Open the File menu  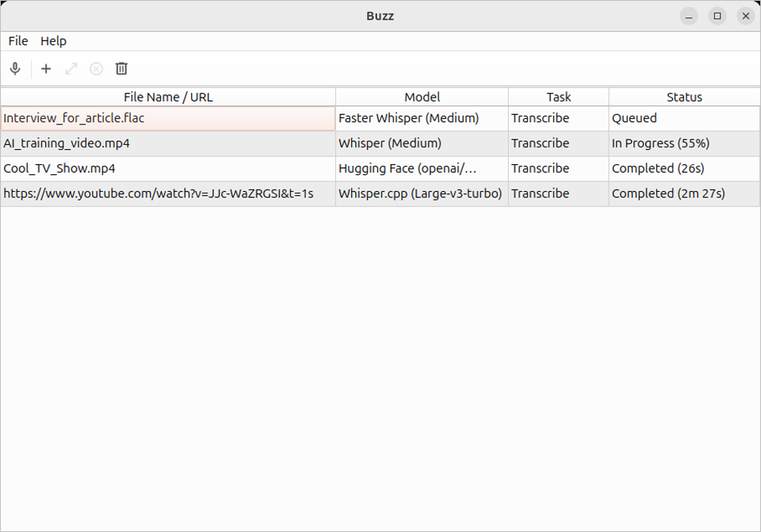click(x=18, y=41)
